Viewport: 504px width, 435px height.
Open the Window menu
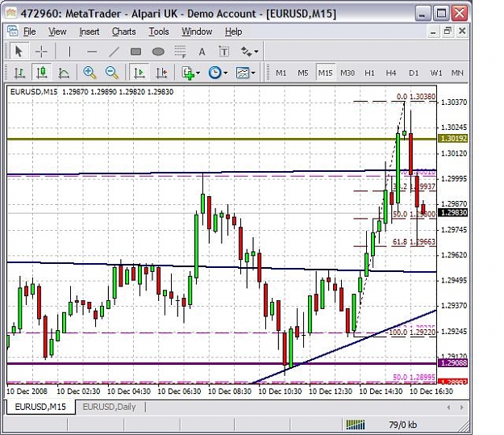pyautogui.click(x=197, y=31)
